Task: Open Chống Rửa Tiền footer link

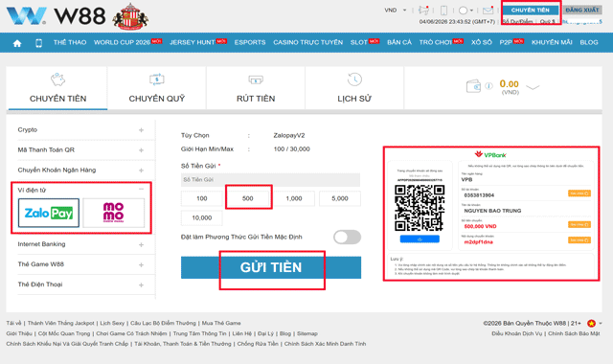Action: 258,344
